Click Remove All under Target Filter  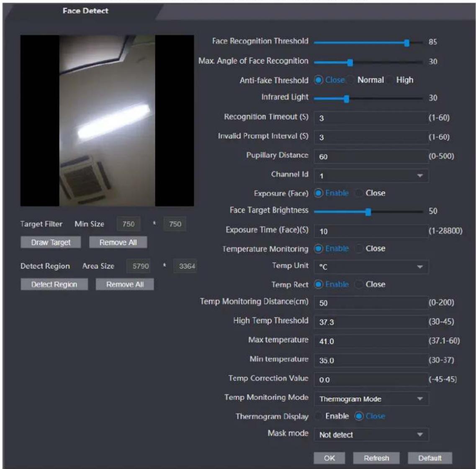tap(118, 242)
